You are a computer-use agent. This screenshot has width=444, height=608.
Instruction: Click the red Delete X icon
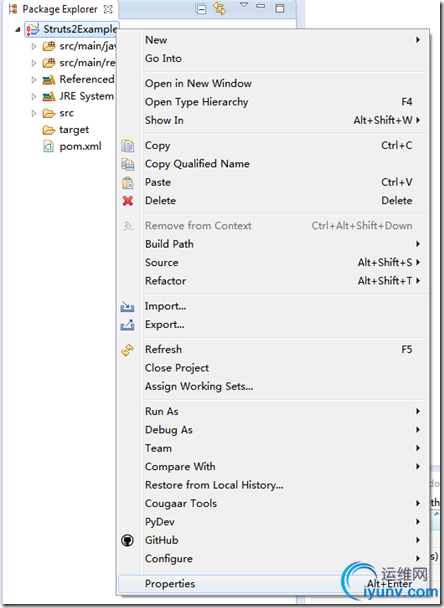[x=128, y=201]
